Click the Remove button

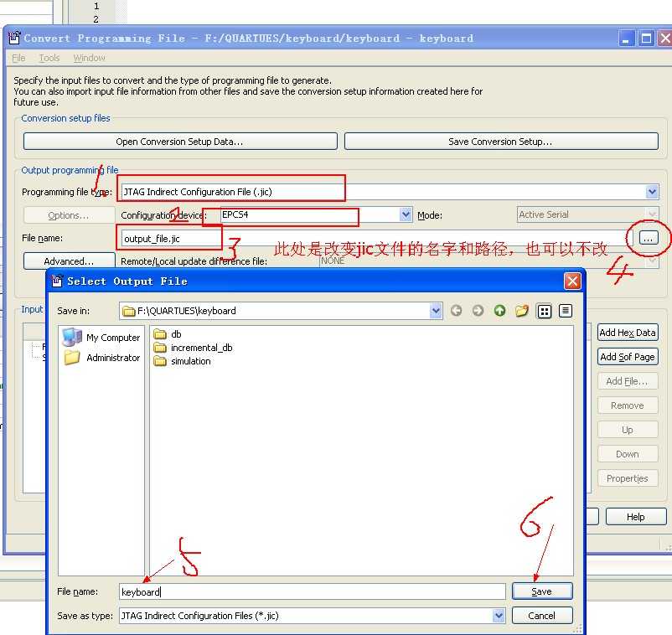pyautogui.click(x=628, y=405)
